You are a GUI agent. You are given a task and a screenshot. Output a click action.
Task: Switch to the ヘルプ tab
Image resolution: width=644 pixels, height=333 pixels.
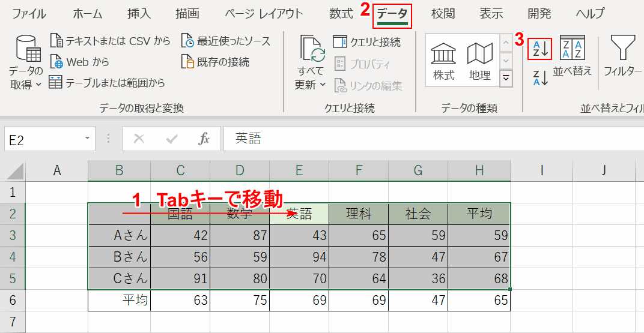[x=590, y=14]
